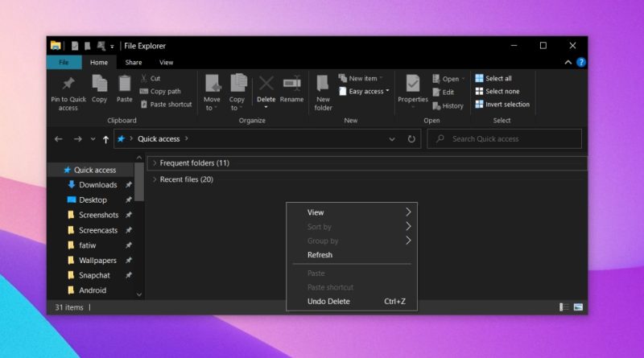Image resolution: width=644 pixels, height=358 pixels.
Task: Click History in the Open group
Action: [x=448, y=106]
